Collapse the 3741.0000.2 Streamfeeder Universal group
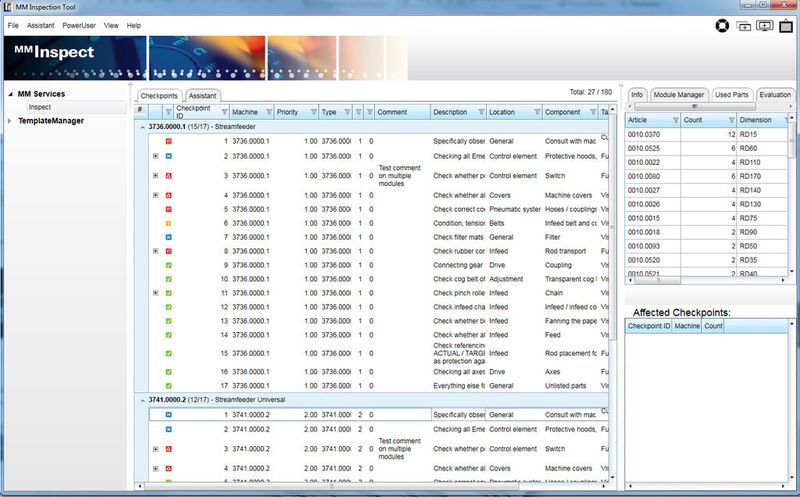The height and width of the screenshot is (497, 800). tap(142, 400)
